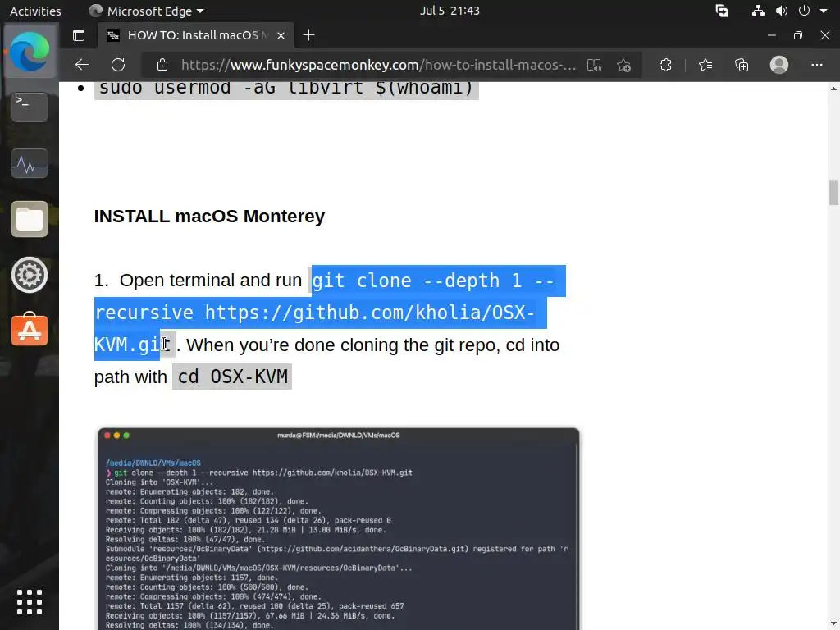The height and width of the screenshot is (630, 840).
Task: Click the funkyspacemonkey.com address bar
Action: click(378, 65)
